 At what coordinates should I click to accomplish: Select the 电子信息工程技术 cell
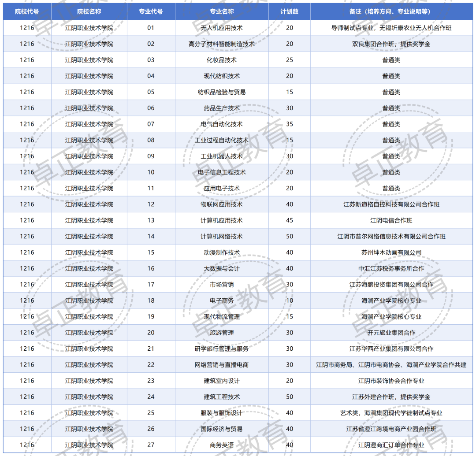point(222,172)
